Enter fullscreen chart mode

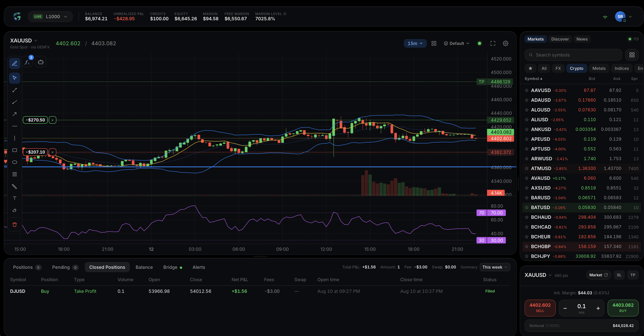[493, 44]
